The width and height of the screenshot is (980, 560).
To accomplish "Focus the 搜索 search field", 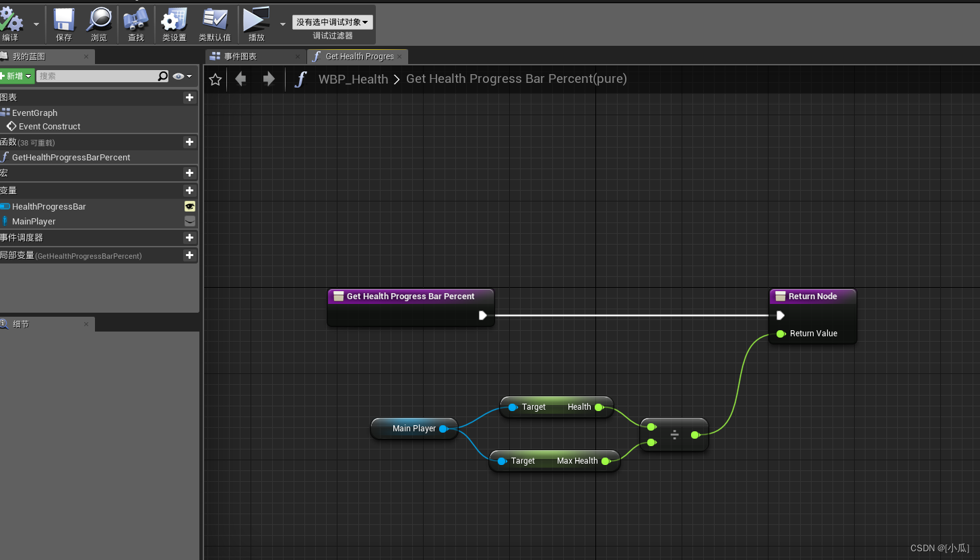I will (x=96, y=76).
